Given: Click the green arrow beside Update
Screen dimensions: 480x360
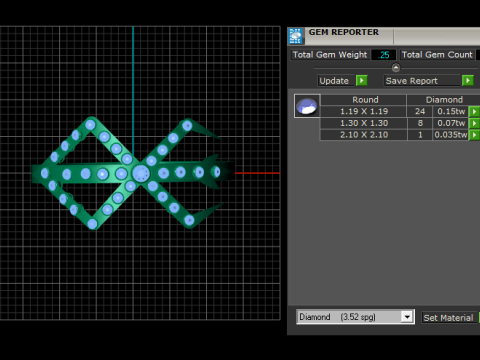Looking at the screenshot, I should pos(362,81).
